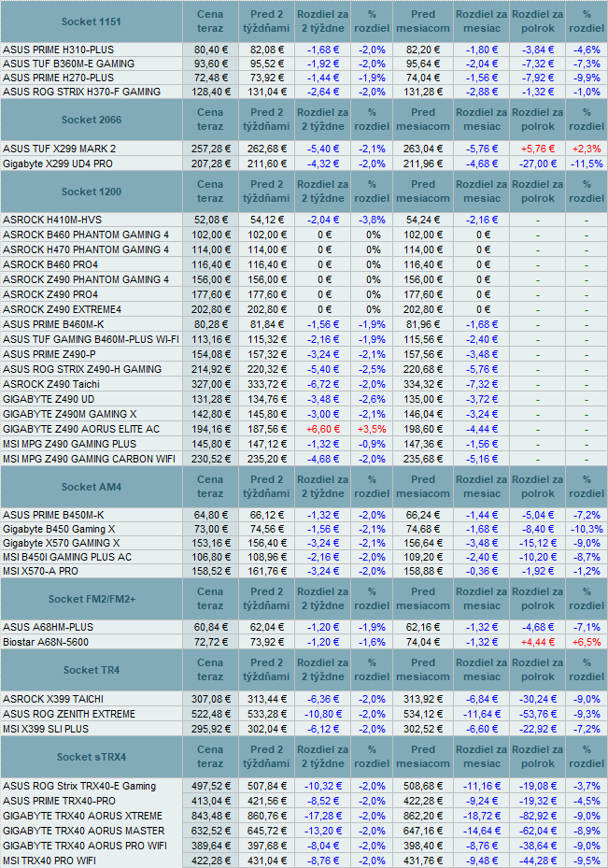The image size is (608, 868).
Task: Click the "Socket AM4" section header
Action: point(92,487)
